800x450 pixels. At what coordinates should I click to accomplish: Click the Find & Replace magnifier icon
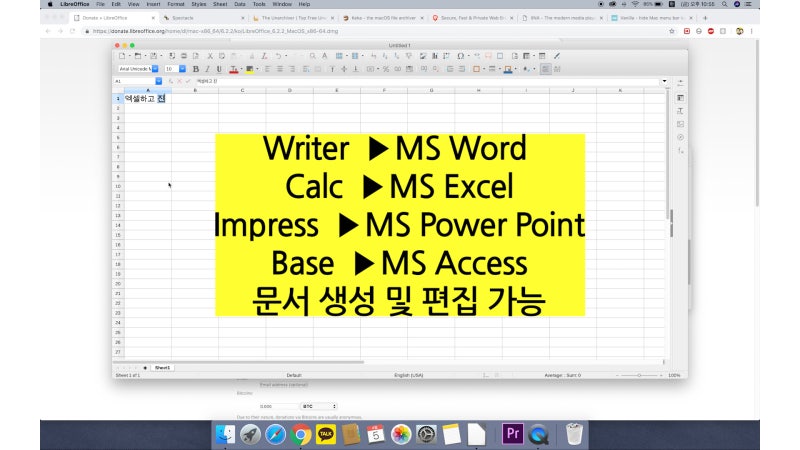[312, 56]
